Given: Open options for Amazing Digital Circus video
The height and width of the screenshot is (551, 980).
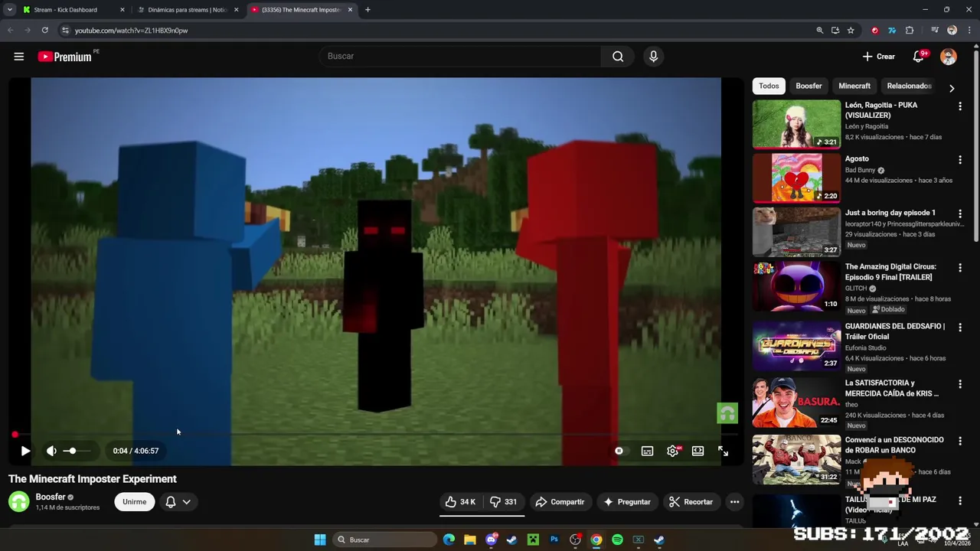Looking at the screenshot, I should pos(960,269).
